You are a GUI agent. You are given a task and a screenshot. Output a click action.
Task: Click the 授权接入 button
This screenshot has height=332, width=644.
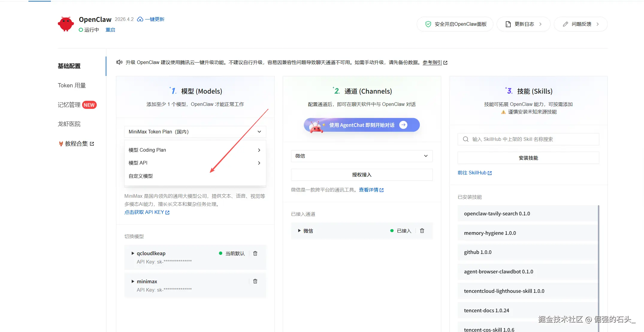click(x=362, y=175)
